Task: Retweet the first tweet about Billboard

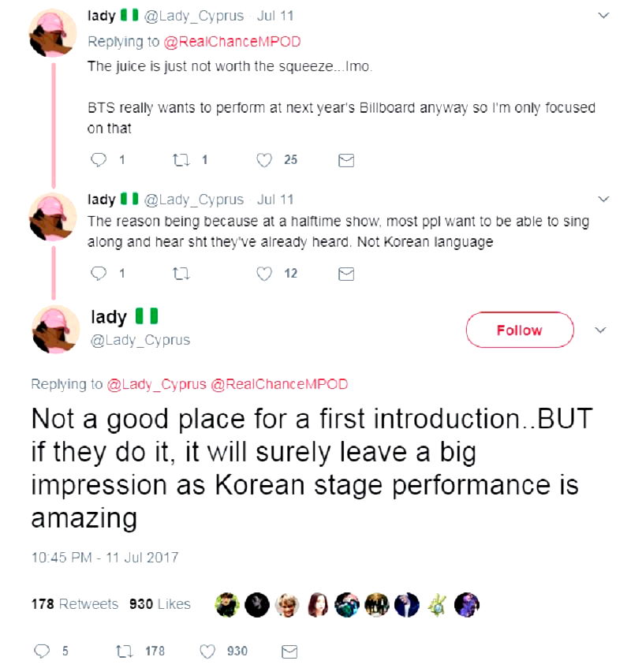Action: click(179, 160)
